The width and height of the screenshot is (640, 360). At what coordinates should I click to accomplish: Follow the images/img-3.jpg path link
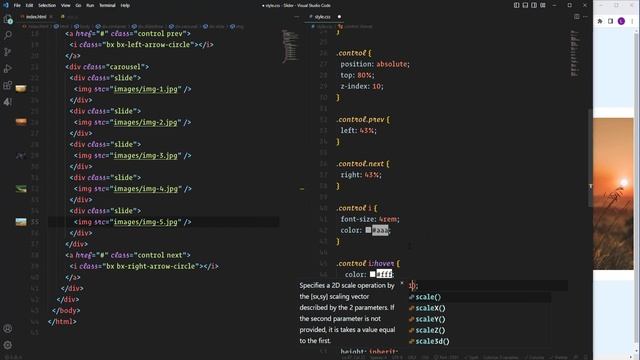point(146,156)
